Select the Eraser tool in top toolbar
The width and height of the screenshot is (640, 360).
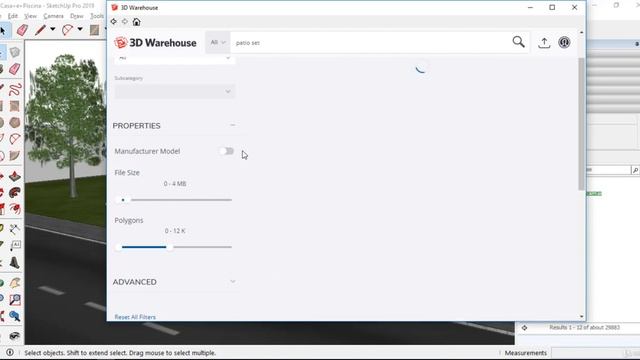(x=22, y=30)
